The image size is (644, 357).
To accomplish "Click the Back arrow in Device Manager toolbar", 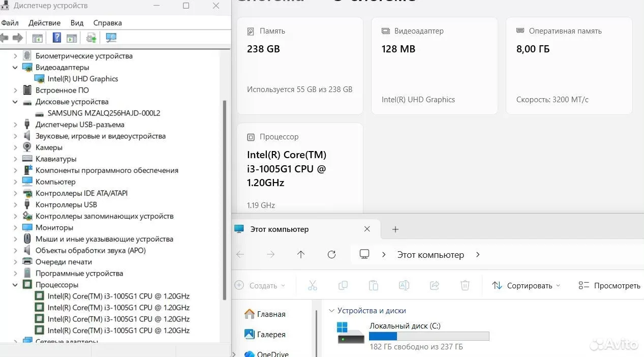I will pyautogui.click(x=4, y=38).
